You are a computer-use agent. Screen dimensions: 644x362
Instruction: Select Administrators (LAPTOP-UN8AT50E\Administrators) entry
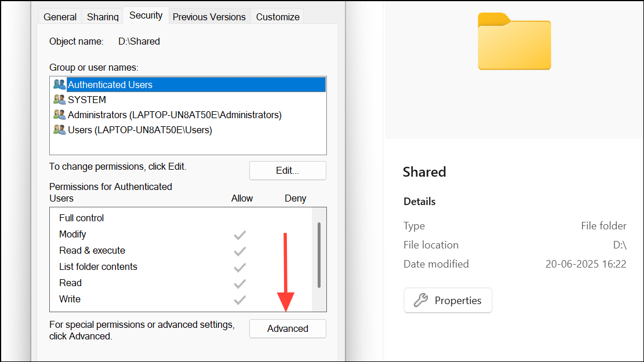click(174, 115)
